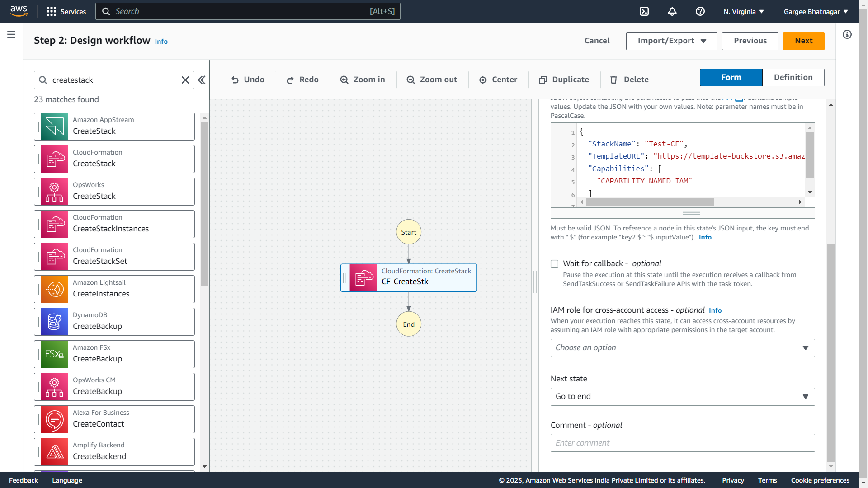
Task: Enable the Wait for callback checkbox
Action: click(555, 264)
